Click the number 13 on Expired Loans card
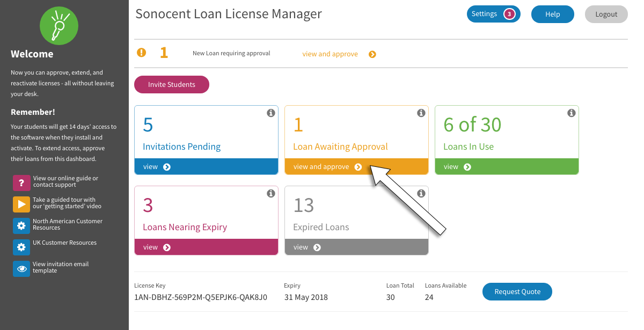 (x=304, y=205)
